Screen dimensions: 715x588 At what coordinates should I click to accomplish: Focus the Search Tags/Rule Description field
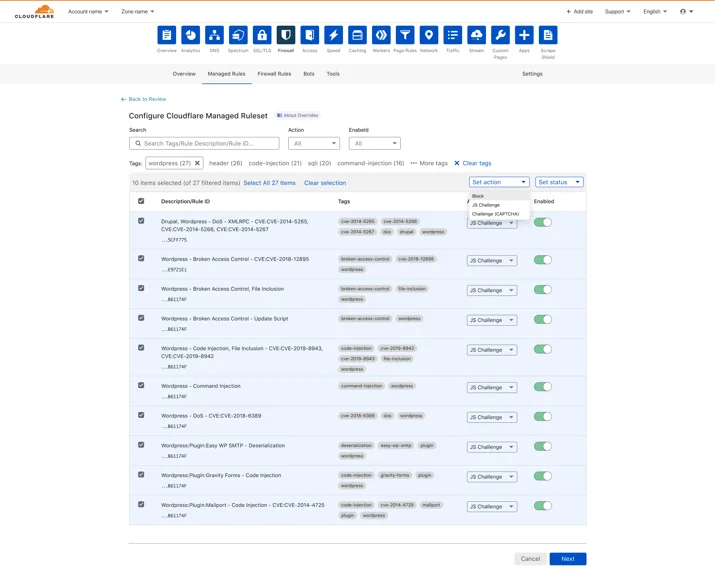[x=204, y=143]
